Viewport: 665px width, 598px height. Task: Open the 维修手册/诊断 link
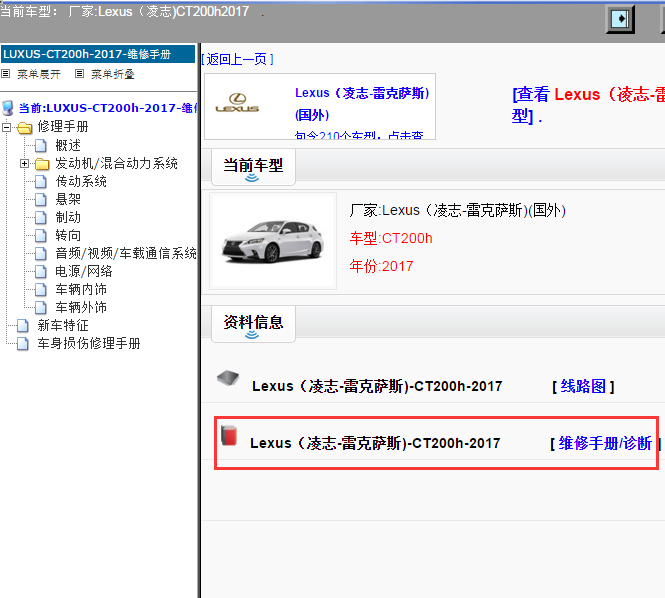pos(605,443)
